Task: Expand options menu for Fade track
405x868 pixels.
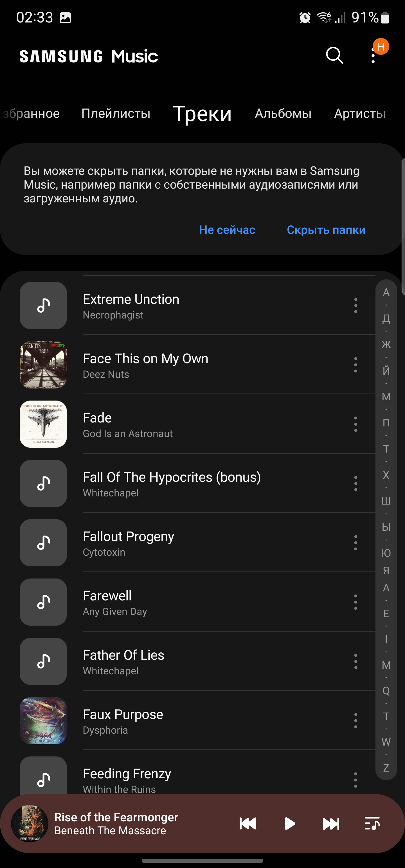Action: click(355, 424)
